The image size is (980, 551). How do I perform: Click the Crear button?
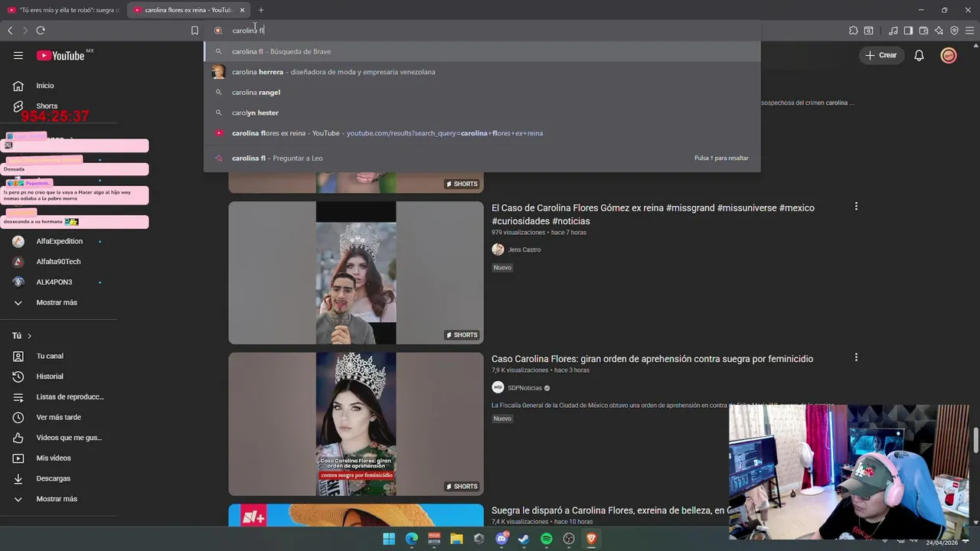click(x=880, y=55)
